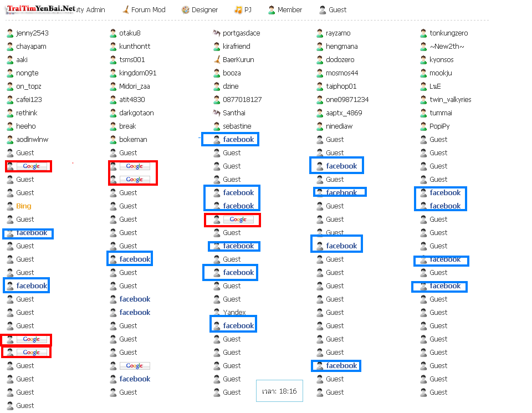This screenshot has width=532, height=413.
Task: Click the avatar icon beside Yandex
Action: [217, 311]
